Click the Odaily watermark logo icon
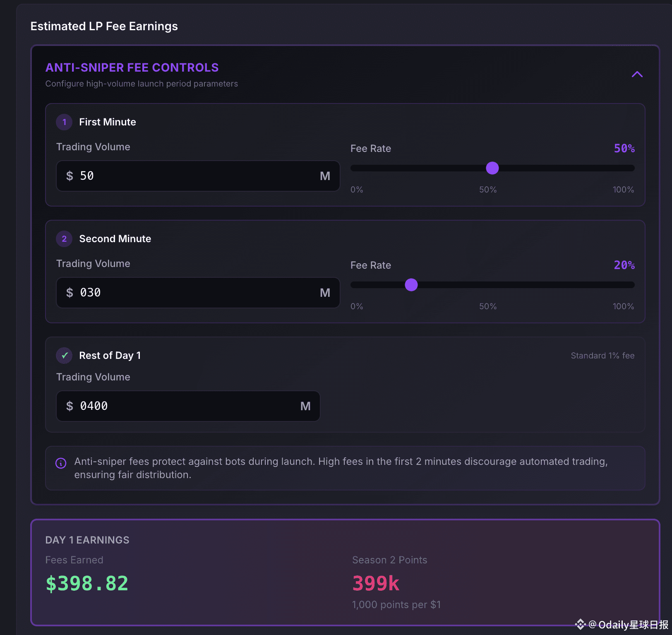 [580, 624]
